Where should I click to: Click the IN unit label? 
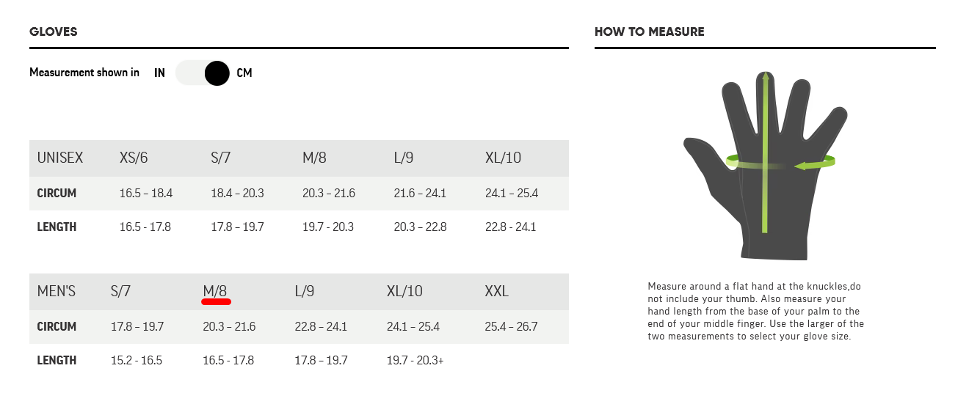pos(159,73)
